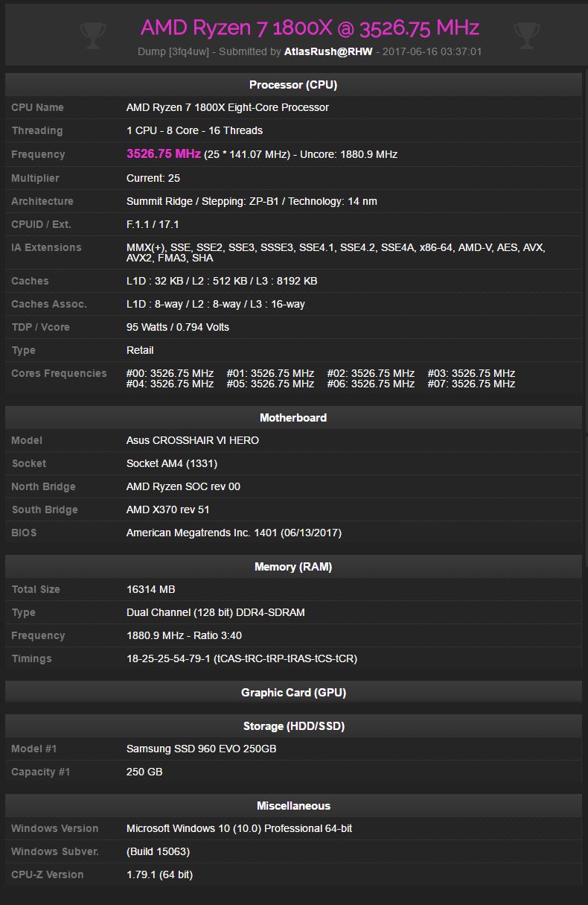Image resolution: width=588 pixels, height=905 pixels.
Task: Select the Samsung SSD 960 EVO 250GB entry
Action: pos(201,749)
